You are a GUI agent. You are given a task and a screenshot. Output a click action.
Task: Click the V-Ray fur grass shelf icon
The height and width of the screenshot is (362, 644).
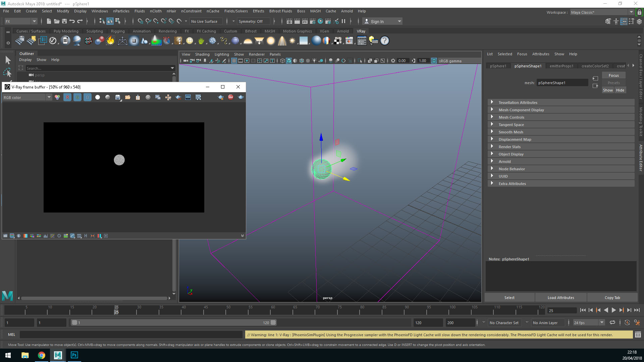click(x=201, y=41)
